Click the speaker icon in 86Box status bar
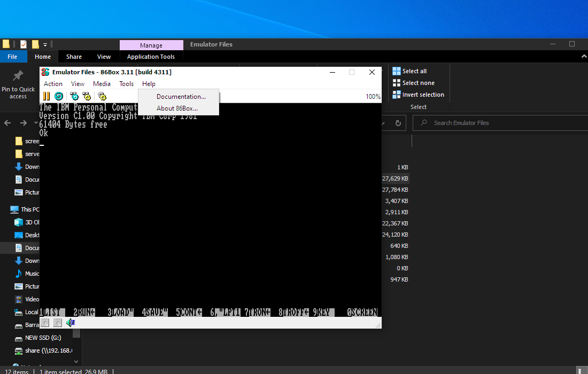Image resolution: width=588 pixels, height=374 pixels. 70,323
